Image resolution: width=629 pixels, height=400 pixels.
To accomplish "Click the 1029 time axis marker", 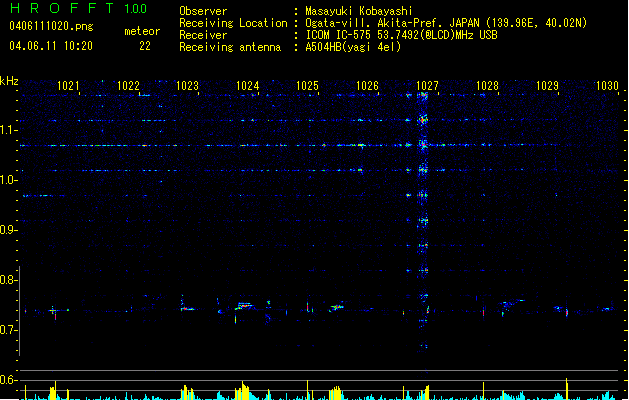I will pos(547,86).
